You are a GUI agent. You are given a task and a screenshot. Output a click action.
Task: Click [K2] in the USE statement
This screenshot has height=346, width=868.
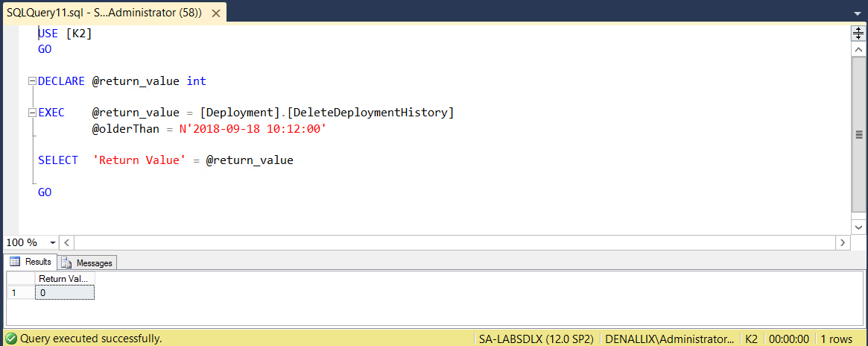click(79, 34)
